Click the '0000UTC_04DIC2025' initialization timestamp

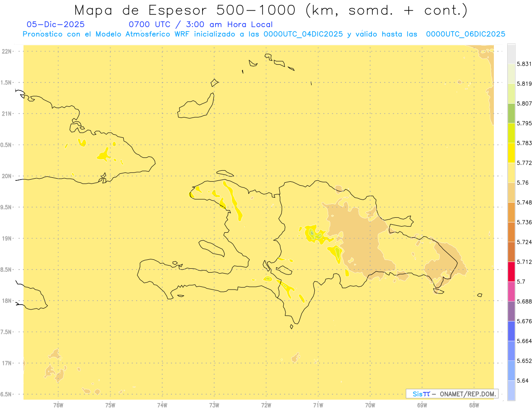point(303,34)
